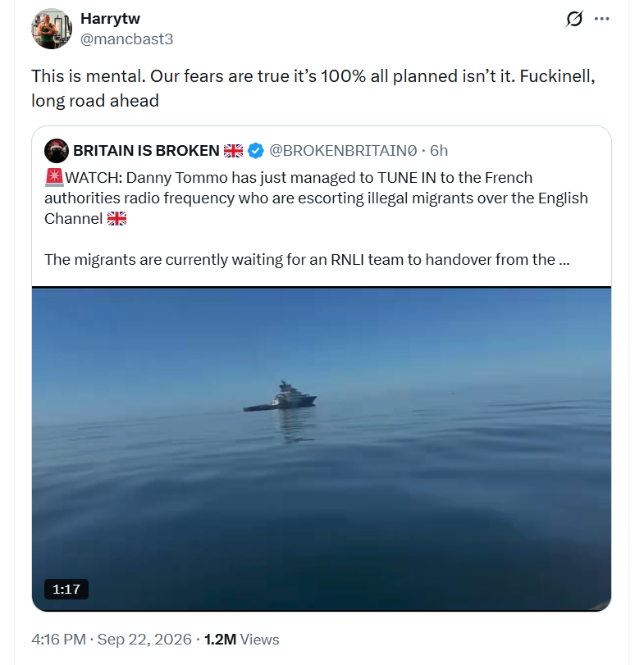The height and width of the screenshot is (665, 644).
Task: Open the Grok explain-post icon
Action: 574,19
